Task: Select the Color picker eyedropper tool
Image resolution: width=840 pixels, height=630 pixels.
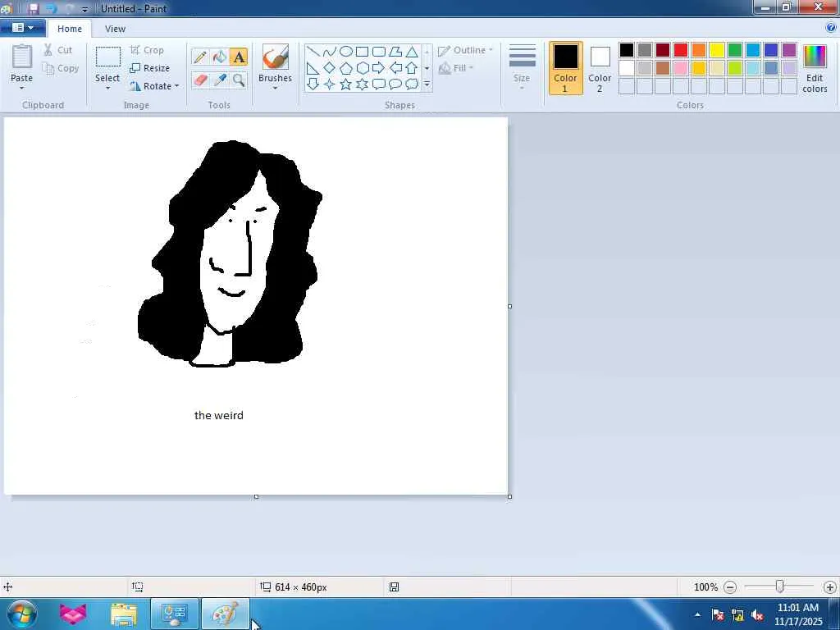Action: (x=219, y=80)
